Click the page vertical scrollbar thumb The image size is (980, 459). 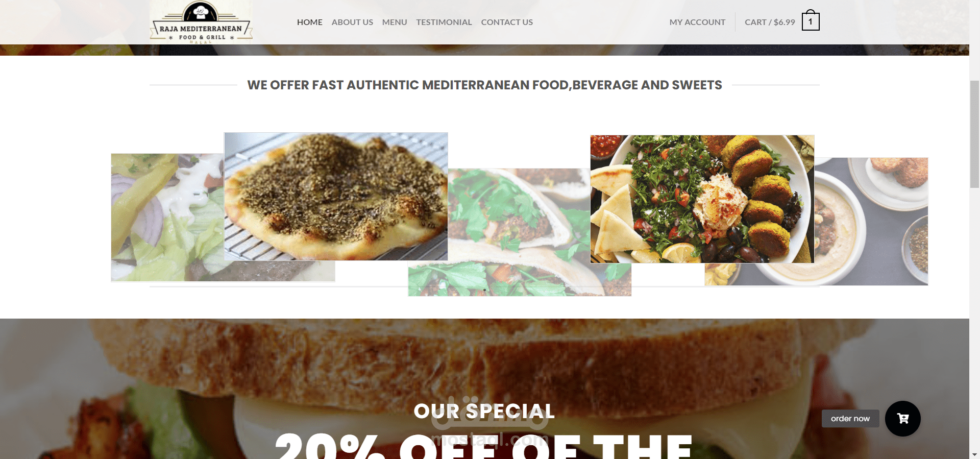974,134
